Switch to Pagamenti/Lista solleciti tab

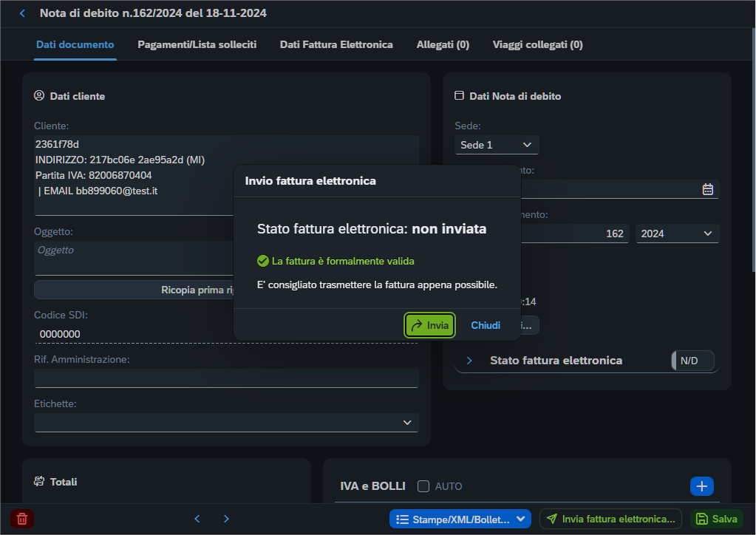(197, 45)
